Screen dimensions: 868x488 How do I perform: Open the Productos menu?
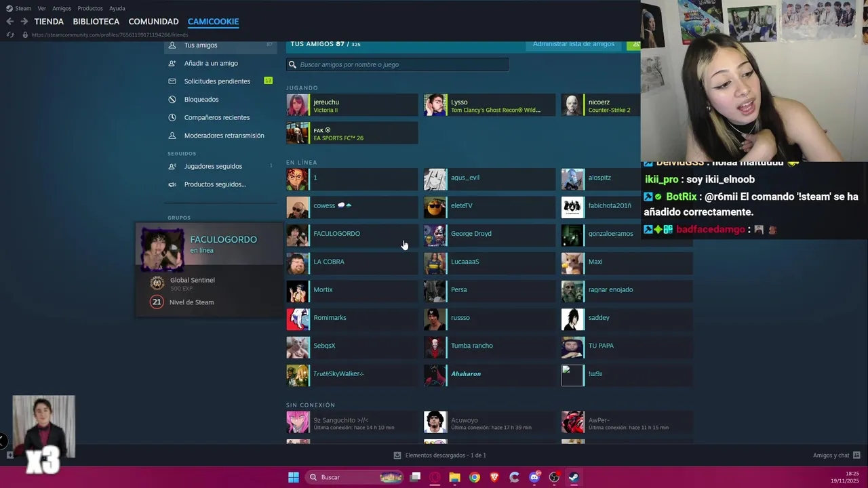pyautogui.click(x=90, y=8)
